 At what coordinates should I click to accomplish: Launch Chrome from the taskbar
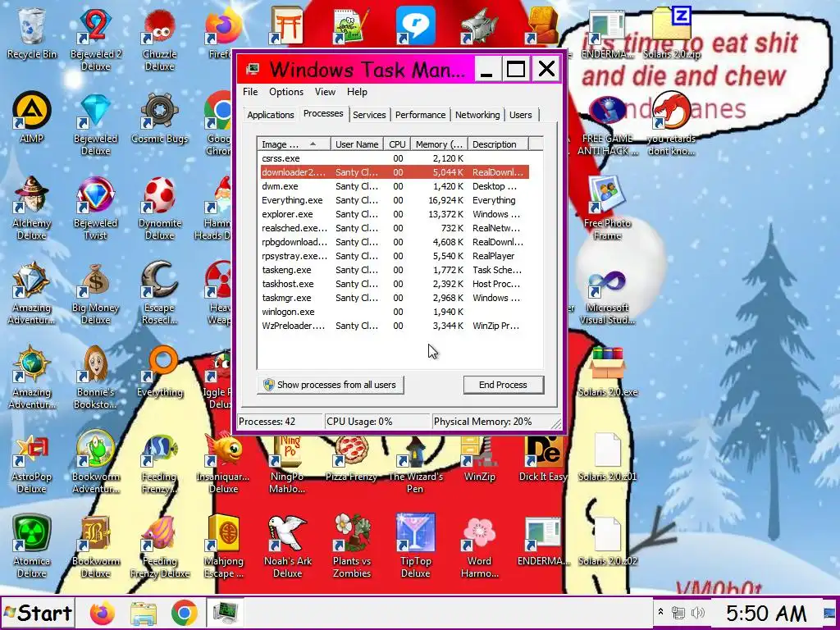pyautogui.click(x=185, y=614)
